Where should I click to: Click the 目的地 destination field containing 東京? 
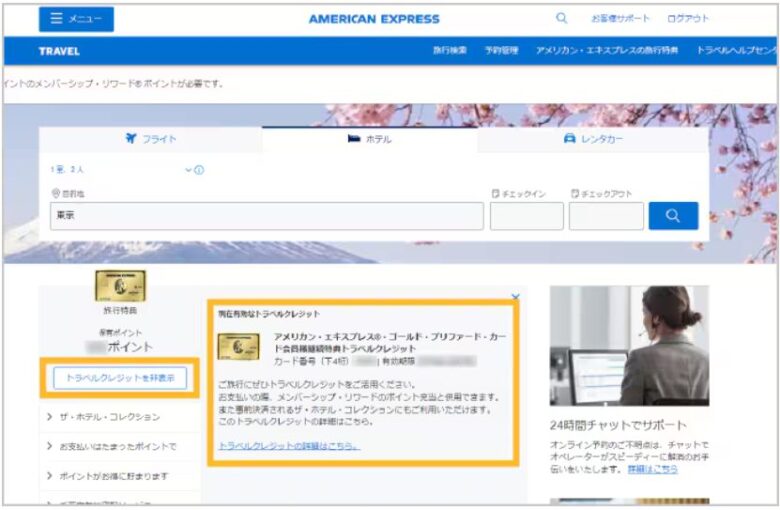267,216
